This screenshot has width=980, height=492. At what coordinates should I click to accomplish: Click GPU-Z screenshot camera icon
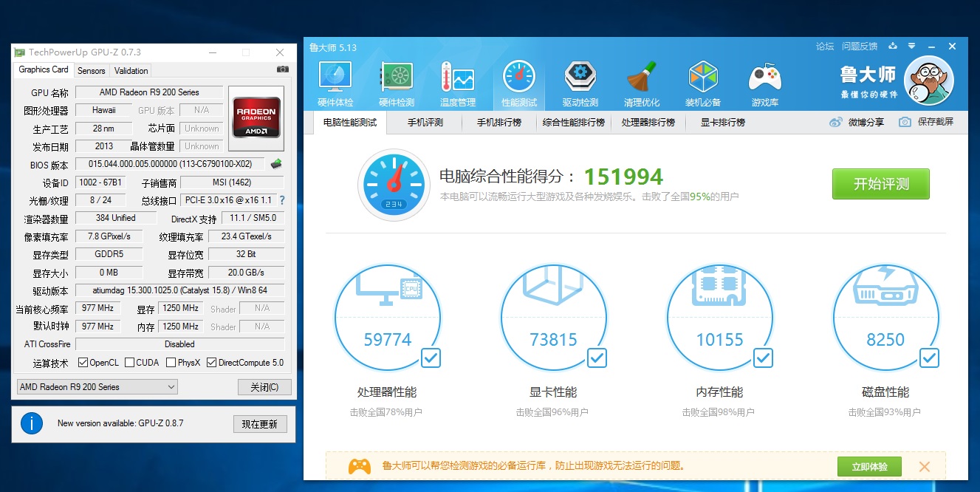tap(283, 69)
